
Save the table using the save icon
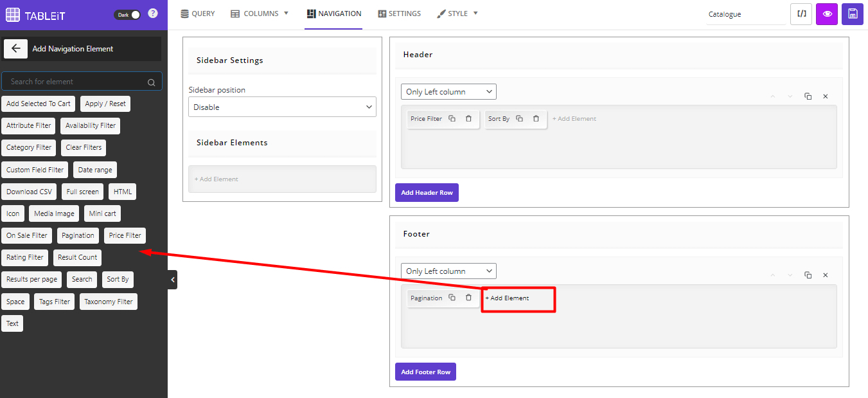[x=852, y=14]
